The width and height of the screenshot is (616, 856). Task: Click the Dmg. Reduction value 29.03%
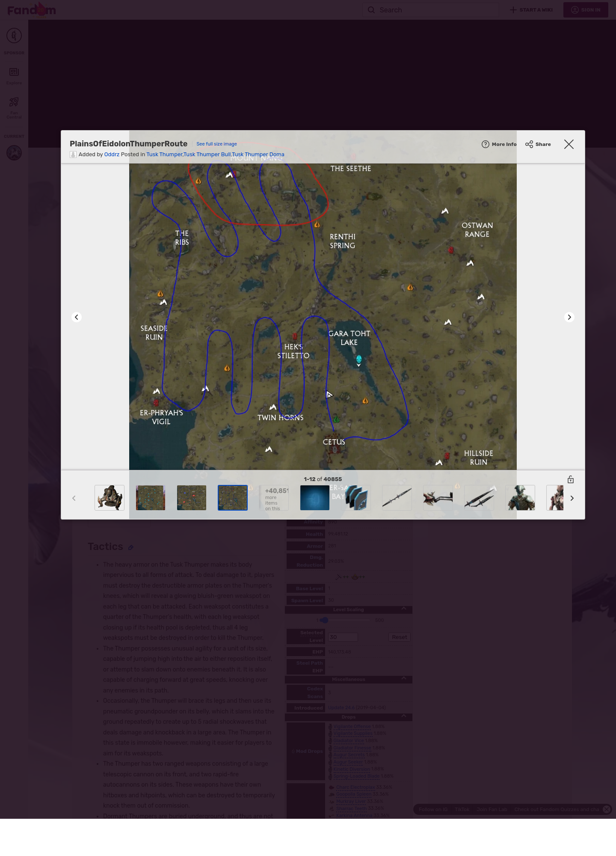[x=336, y=561]
